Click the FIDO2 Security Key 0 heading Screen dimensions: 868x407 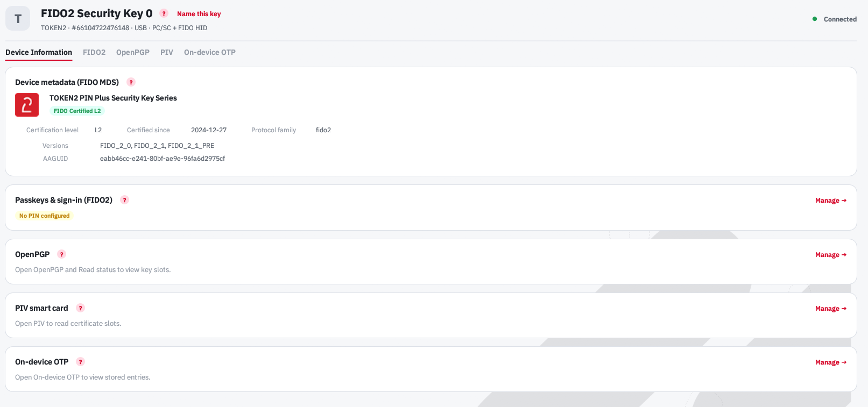click(x=97, y=13)
